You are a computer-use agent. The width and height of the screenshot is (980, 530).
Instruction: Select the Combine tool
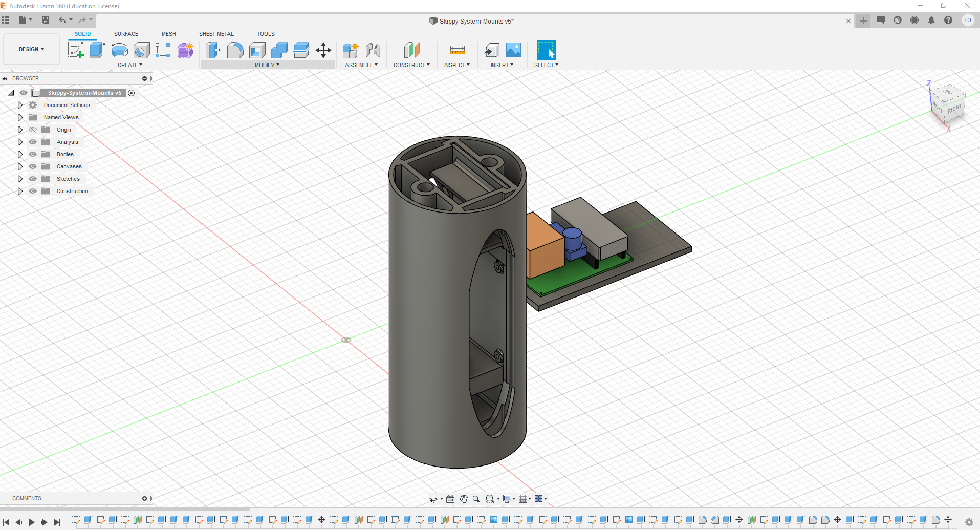pyautogui.click(x=279, y=50)
